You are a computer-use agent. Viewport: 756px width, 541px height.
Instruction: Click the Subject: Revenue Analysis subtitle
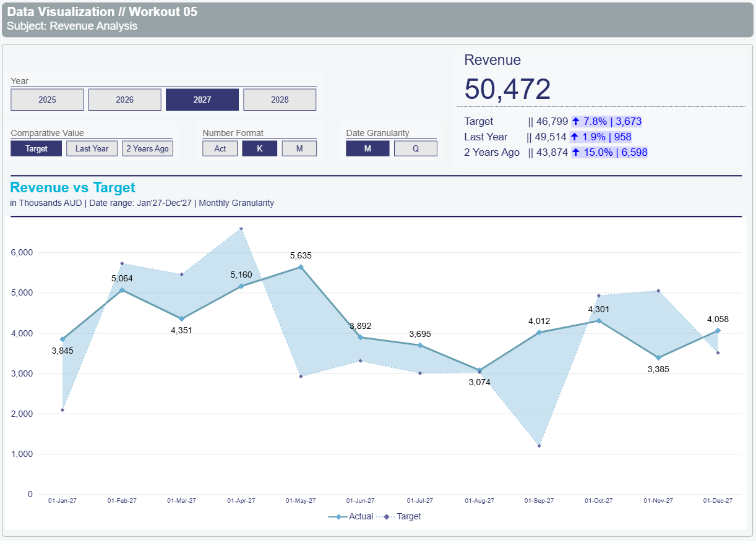click(x=72, y=26)
